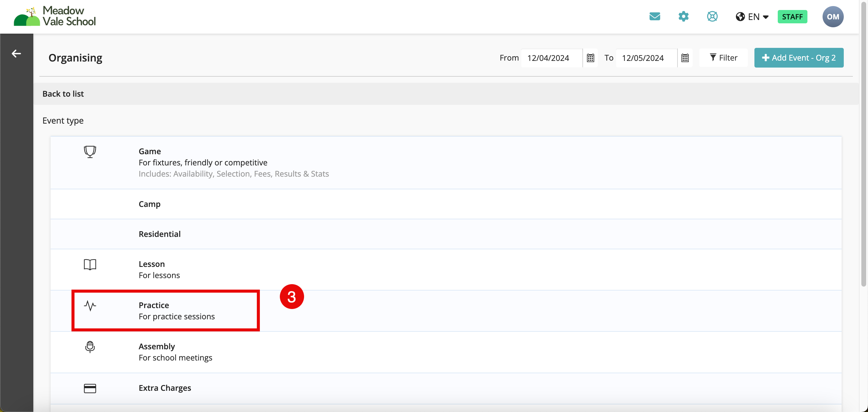Select the Assembly microphone icon
The height and width of the screenshot is (412, 868).
(90, 347)
